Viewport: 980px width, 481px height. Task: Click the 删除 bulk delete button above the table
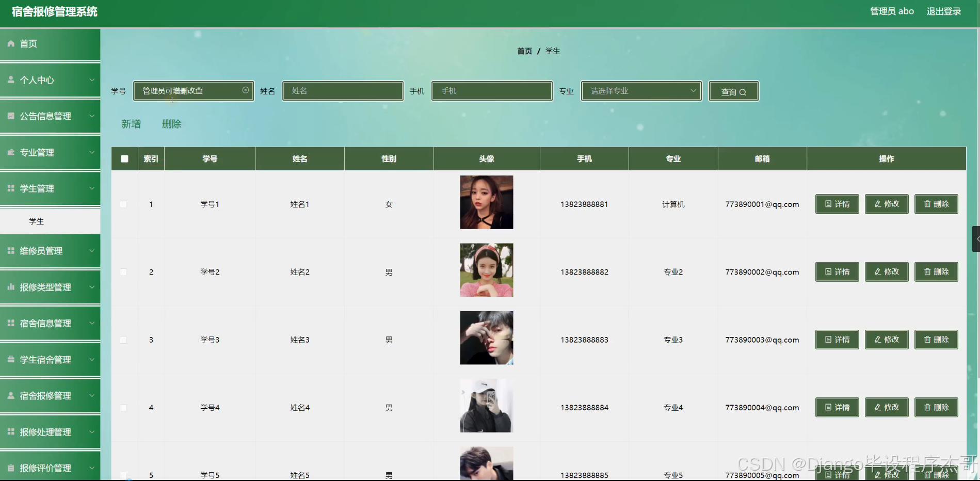(x=172, y=124)
